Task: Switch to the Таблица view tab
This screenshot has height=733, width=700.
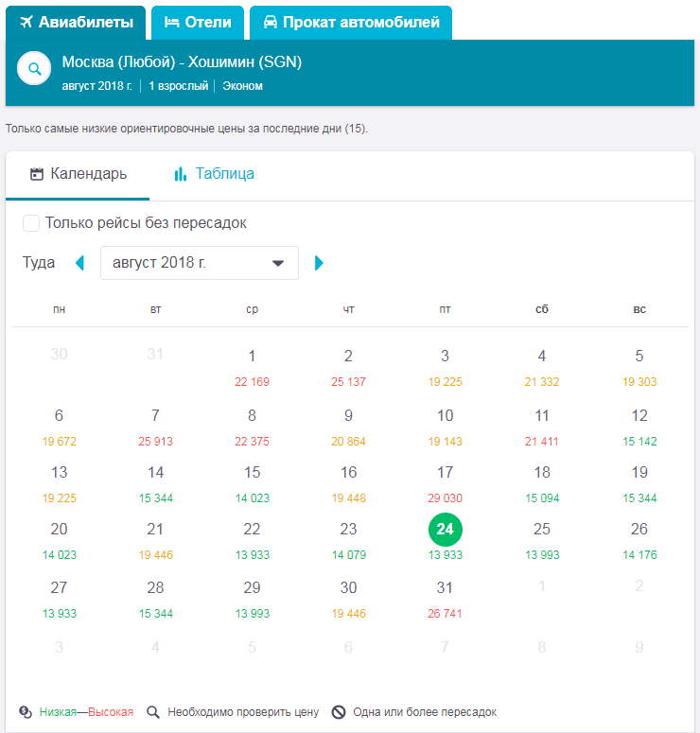Action: [214, 174]
